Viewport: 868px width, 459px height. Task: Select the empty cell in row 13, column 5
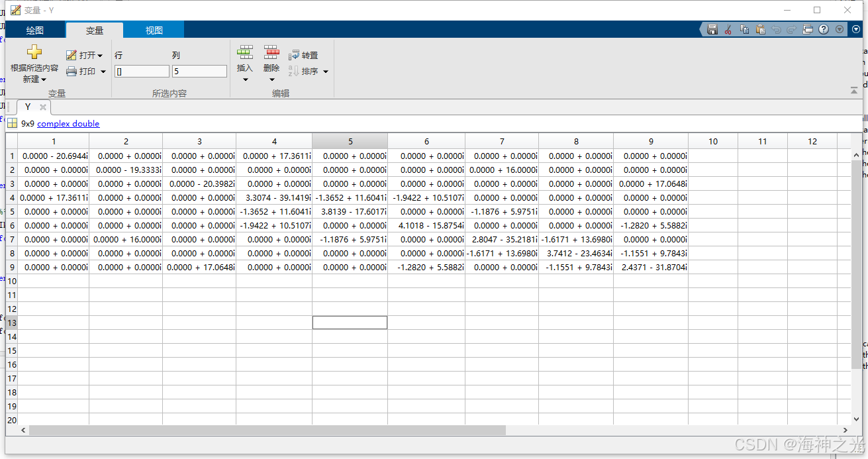point(350,323)
